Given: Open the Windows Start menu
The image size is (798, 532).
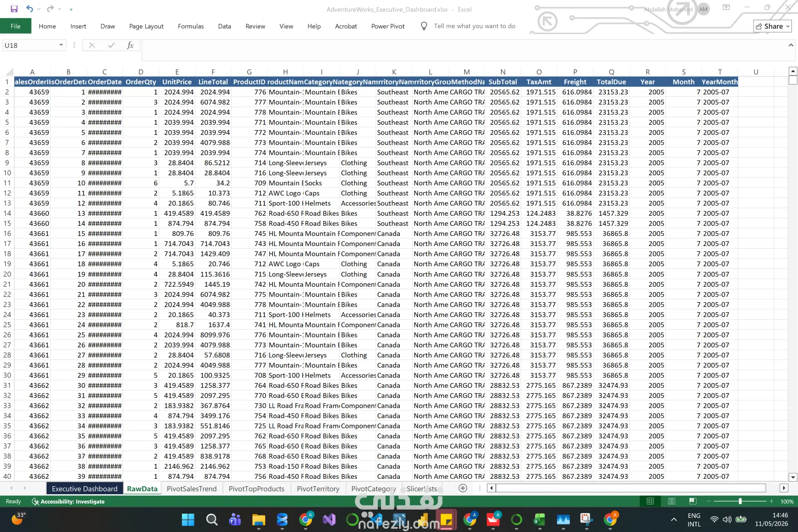Looking at the screenshot, I should click(188, 520).
